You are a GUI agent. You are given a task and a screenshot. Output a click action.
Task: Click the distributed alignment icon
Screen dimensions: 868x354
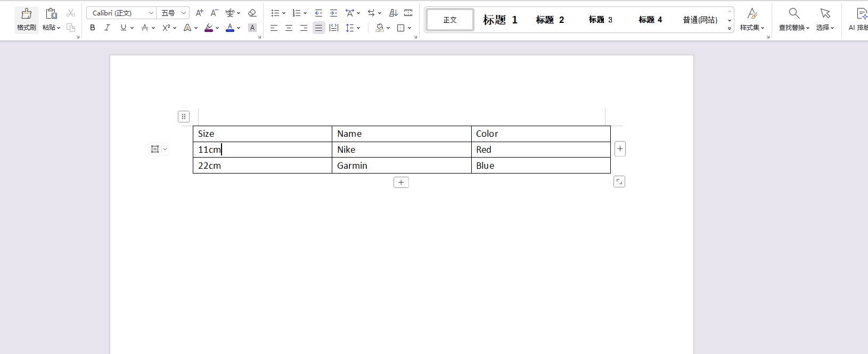click(334, 28)
